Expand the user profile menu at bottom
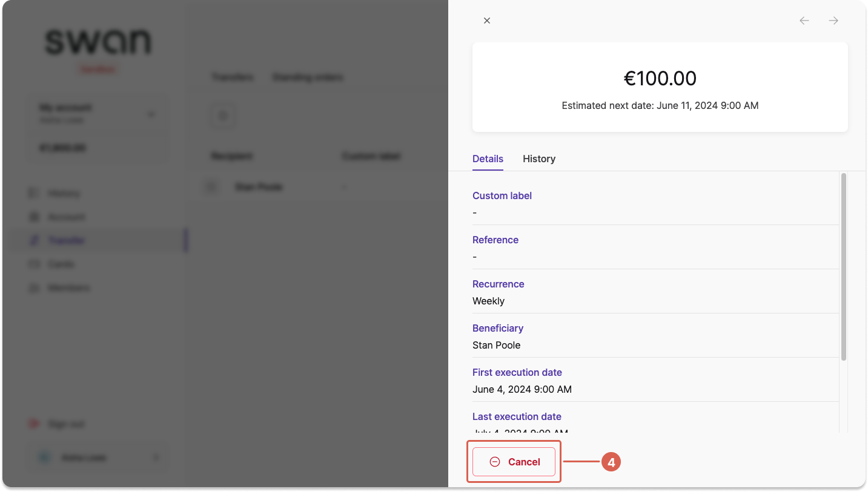Image resolution: width=868 pixels, height=492 pixels. pos(97,458)
